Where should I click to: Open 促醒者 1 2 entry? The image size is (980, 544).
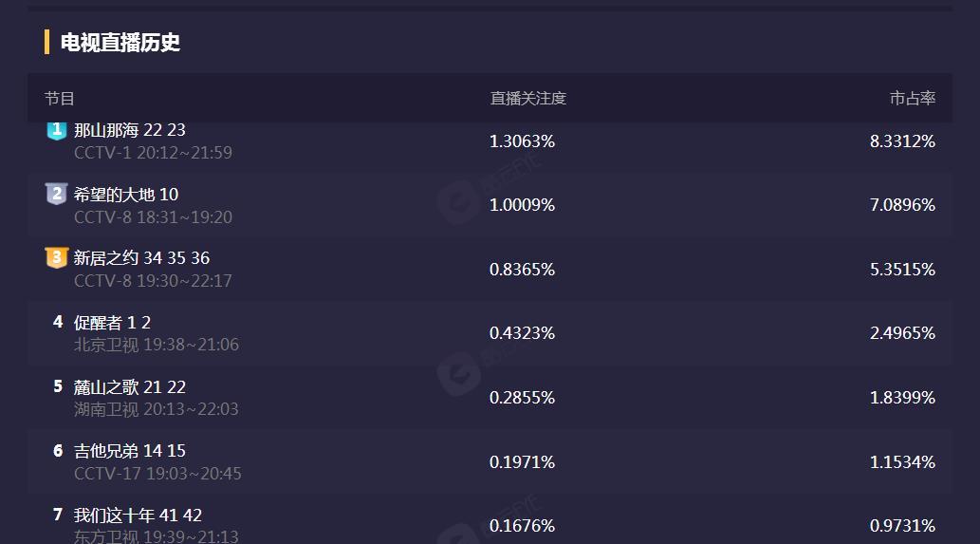point(112,323)
